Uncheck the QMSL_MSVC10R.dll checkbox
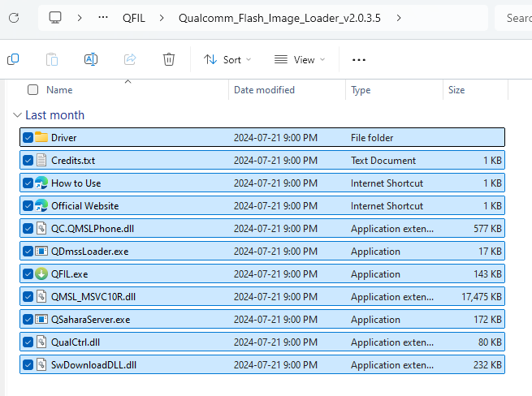This screenshot has width=532, height=396. pos(28,297)
